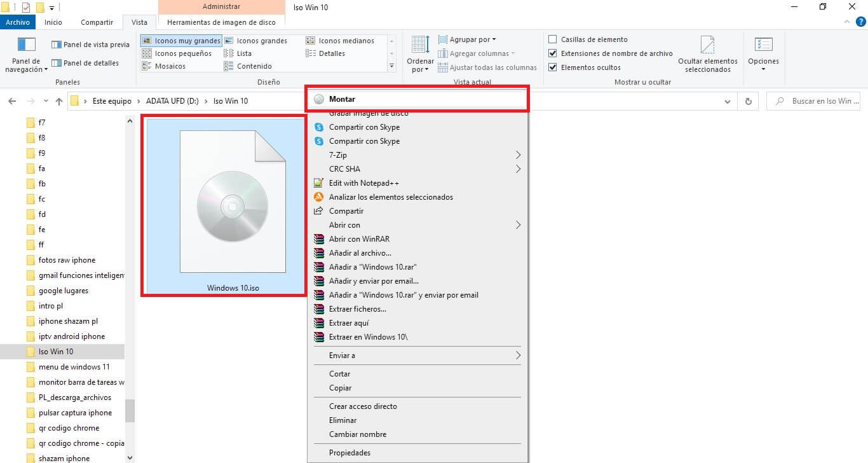Switch to the Inicio ribbon tab
868x463 pixels.
click(53, 22)
